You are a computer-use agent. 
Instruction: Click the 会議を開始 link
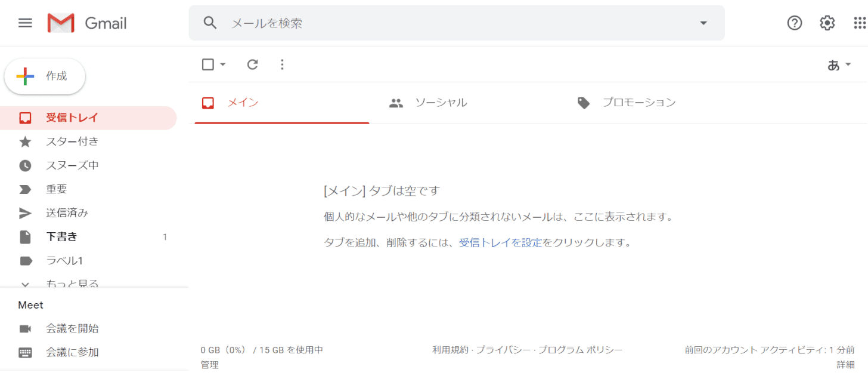(72, 328)
